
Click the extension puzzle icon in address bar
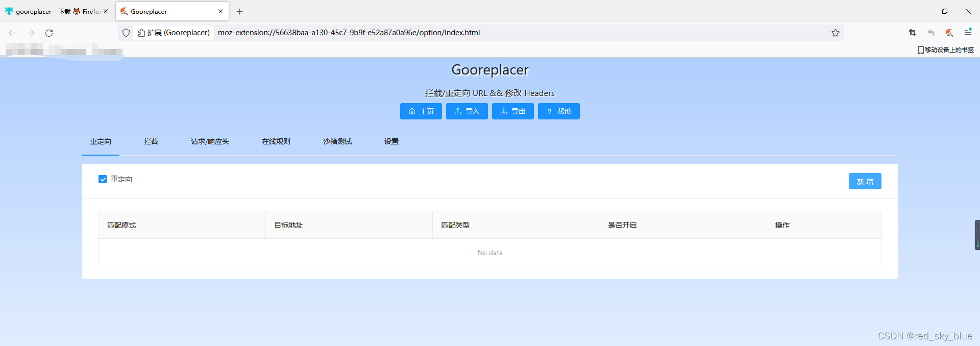pyautogui.click(x=142, y=33)
